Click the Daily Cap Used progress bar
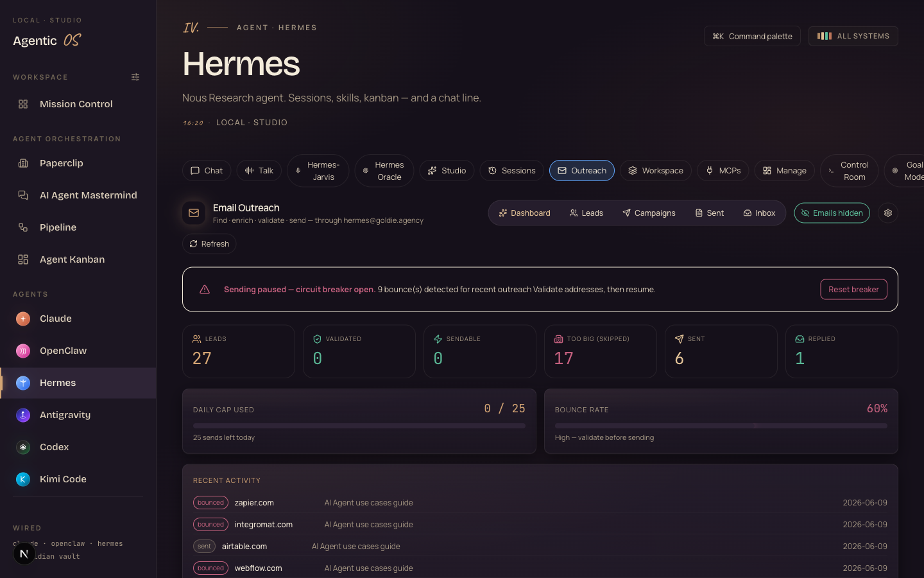Image resolution: width=924 pixels, height=578 pixels. click(x=359, y=426)
